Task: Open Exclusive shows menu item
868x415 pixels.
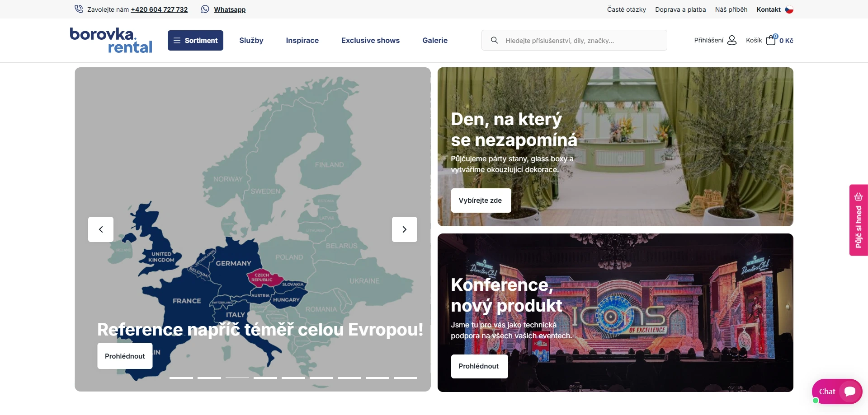Action: [x=371, y=40]
